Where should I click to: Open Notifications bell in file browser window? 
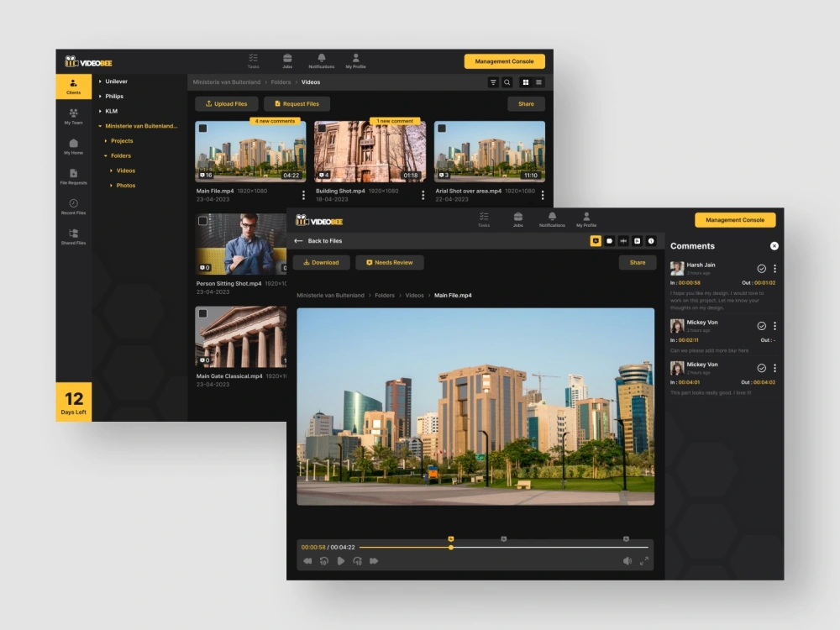click(322, 61)
